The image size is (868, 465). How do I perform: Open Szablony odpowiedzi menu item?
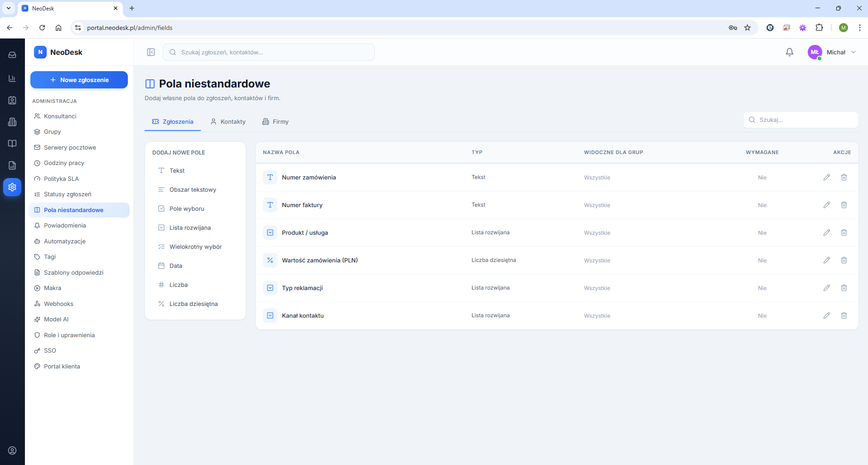click(79, 272)
